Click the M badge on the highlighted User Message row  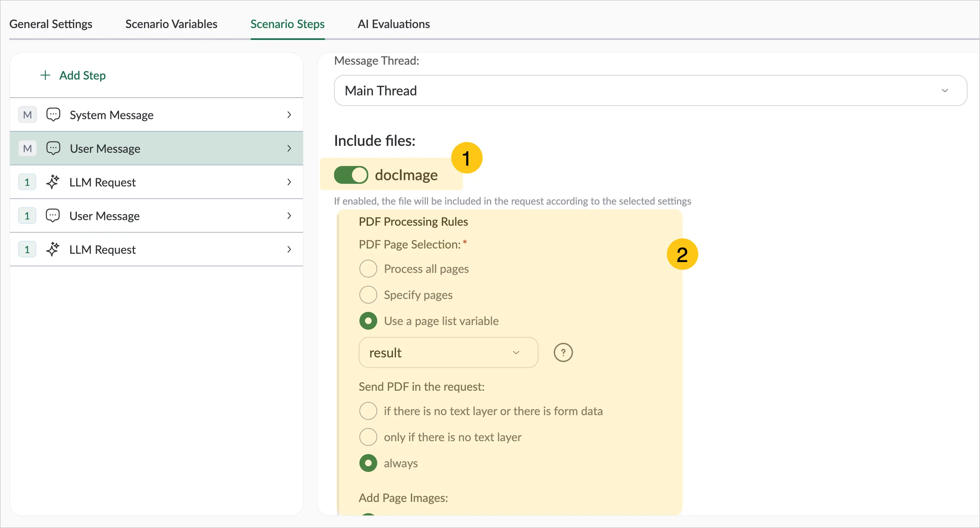(27, 148)
